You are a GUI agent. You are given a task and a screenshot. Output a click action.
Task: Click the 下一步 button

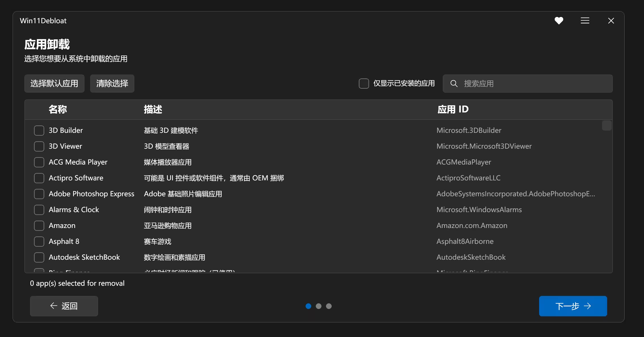click(573, 306)
